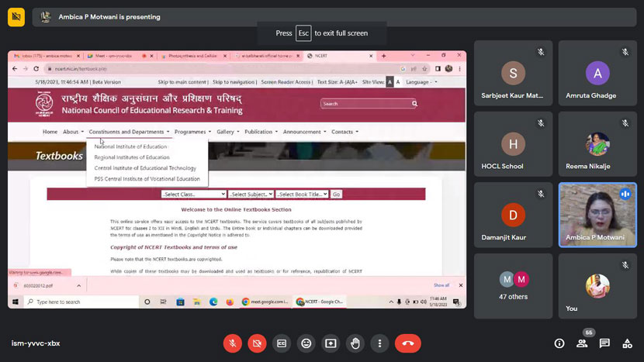Click the NCERT Google Chrome taskbar item
This screenshot has width=644, height=362.
click(x=320, y=302)
